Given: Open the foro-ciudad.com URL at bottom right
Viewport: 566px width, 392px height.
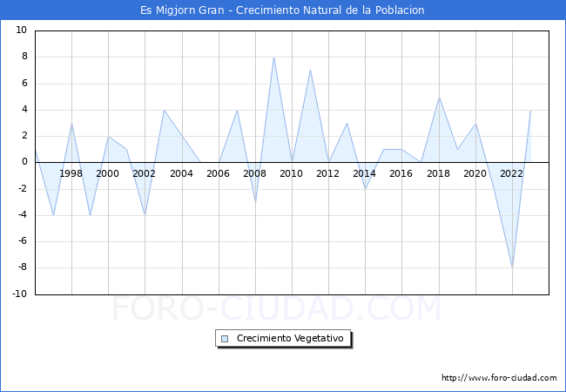Looking at the screenshot, I should click(x=499, y=378).
